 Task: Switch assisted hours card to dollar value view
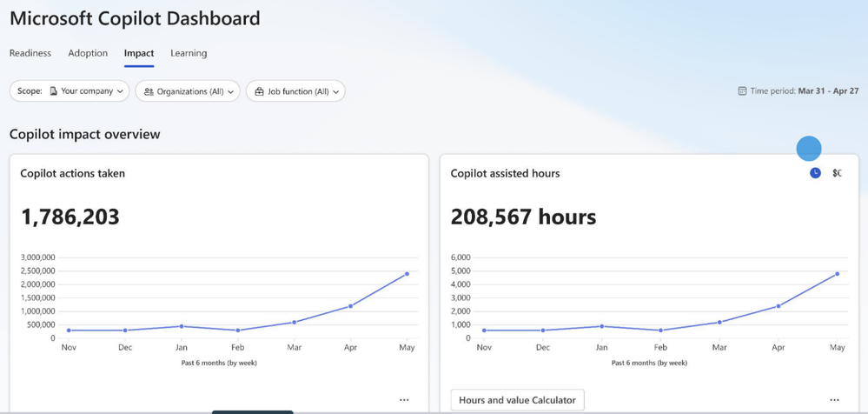click(837, 173)
